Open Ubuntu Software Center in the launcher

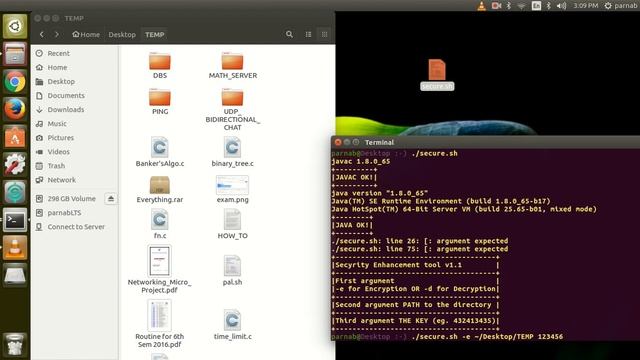click(x=15, y=137)
